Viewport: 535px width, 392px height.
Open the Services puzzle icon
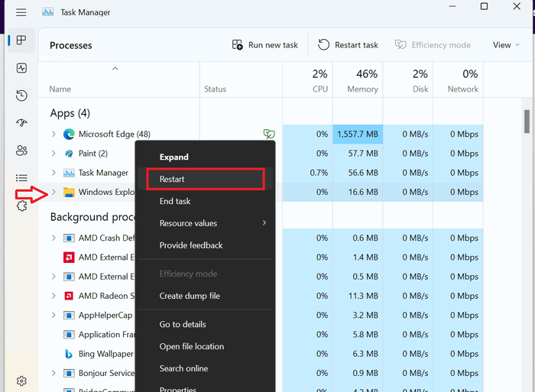click(x=21, y=206)
